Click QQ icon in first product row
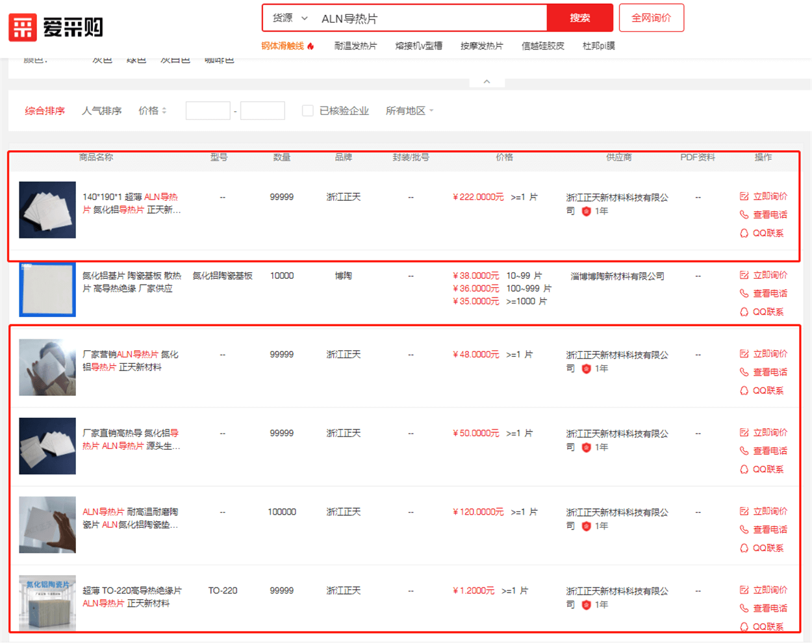The height and width of the screenshot is (644, 812). [x=744, y=233]
